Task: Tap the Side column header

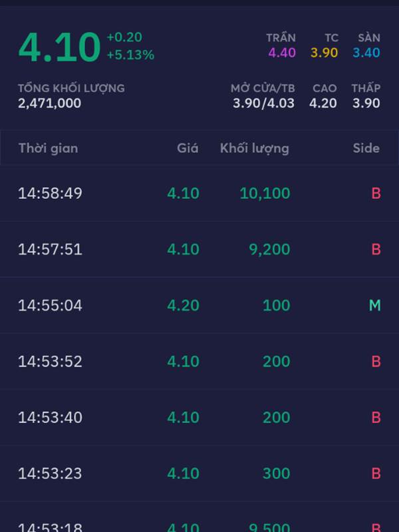Action: click(366, 148)
